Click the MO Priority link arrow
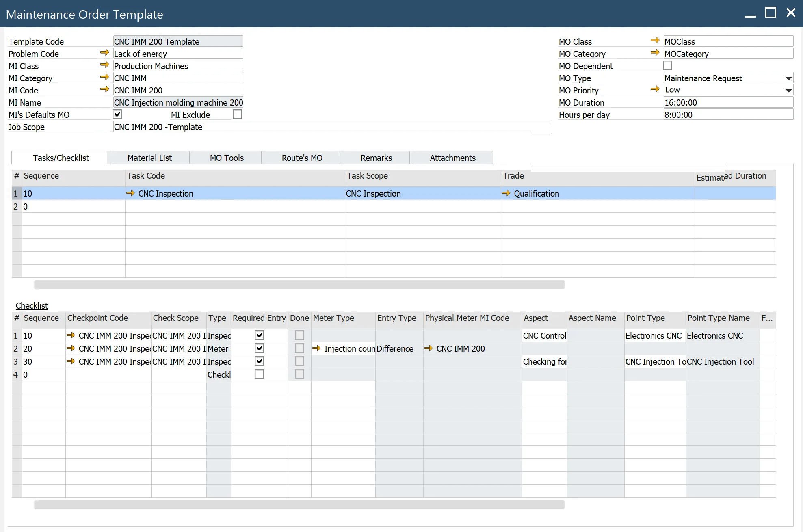The width and height of the screenshot is (803, 532). pos(655,89)
